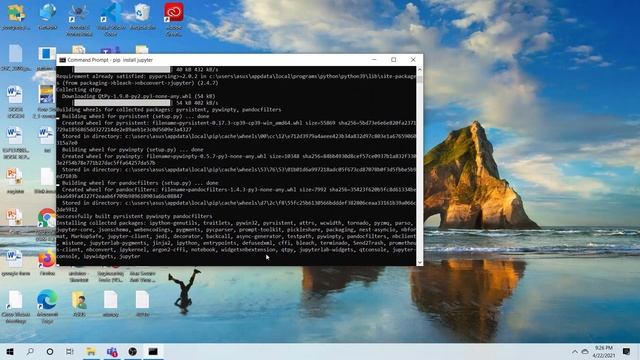Click the Command Prompt title bar icon

[62, 60]
